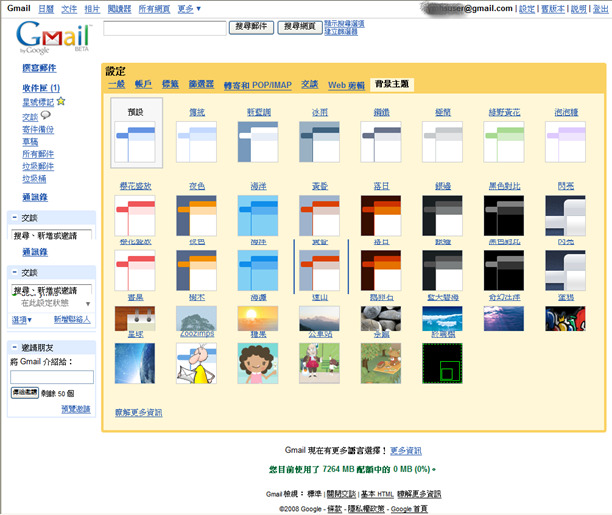Open 撰寫郵件 to compose mail
Screen dimensions: 612x515
pos(39,68)
